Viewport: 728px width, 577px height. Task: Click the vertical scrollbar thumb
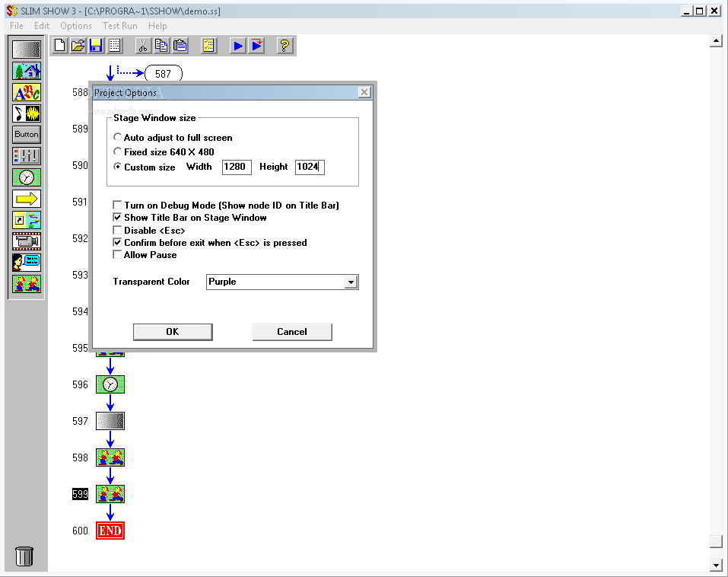716,542
